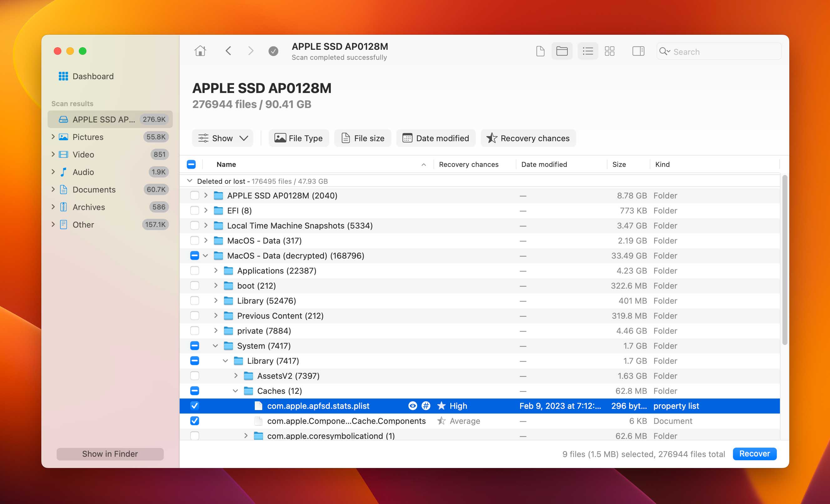Click the new folder icon in toolbar
Image resolution: width=830 pixels, height=504 pixels.
click(562, 52)
